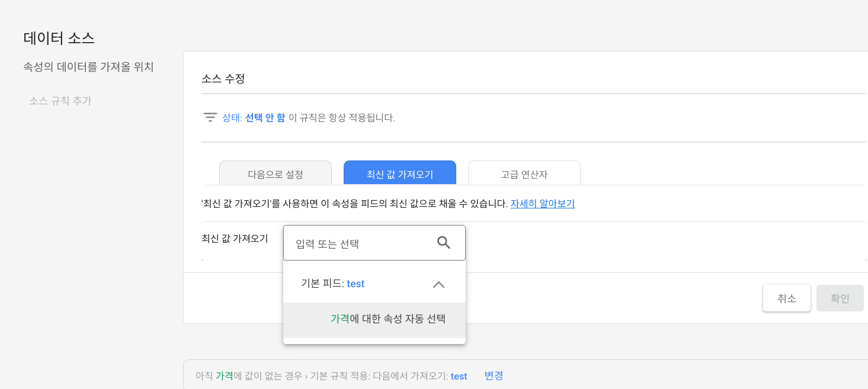Select the 최신 값 가져오기 tab
Viewport: 868px width, 389px height.
(x=400, y=173)
